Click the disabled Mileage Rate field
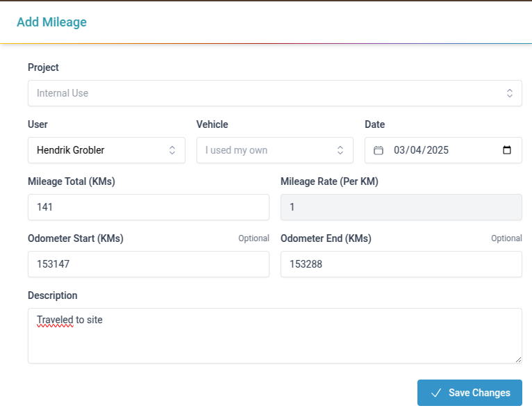The image size is (532, 415). coord(401,207)
